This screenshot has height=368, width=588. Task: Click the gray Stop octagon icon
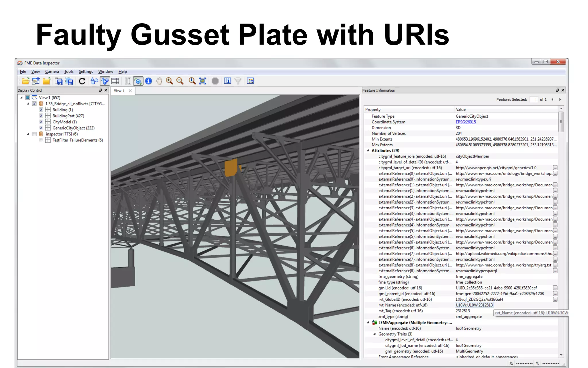click(215, 81)
